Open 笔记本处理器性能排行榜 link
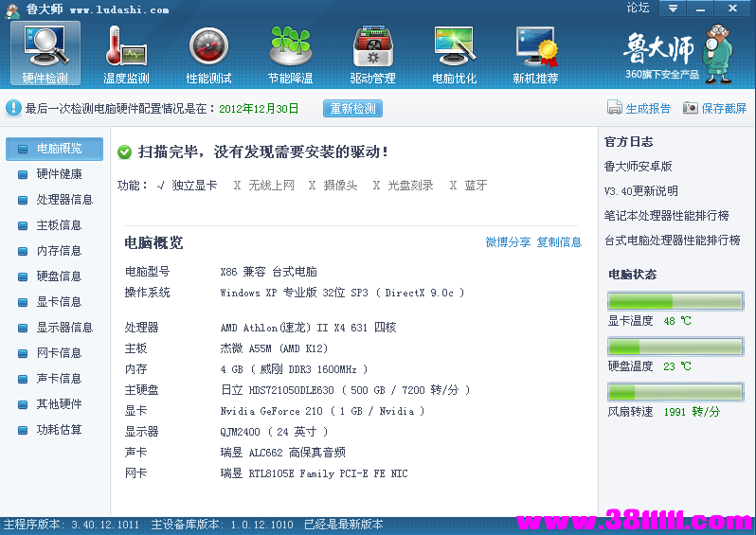Image resolution: width=756 pixels, height=535 pixels. tap(666, 216)
